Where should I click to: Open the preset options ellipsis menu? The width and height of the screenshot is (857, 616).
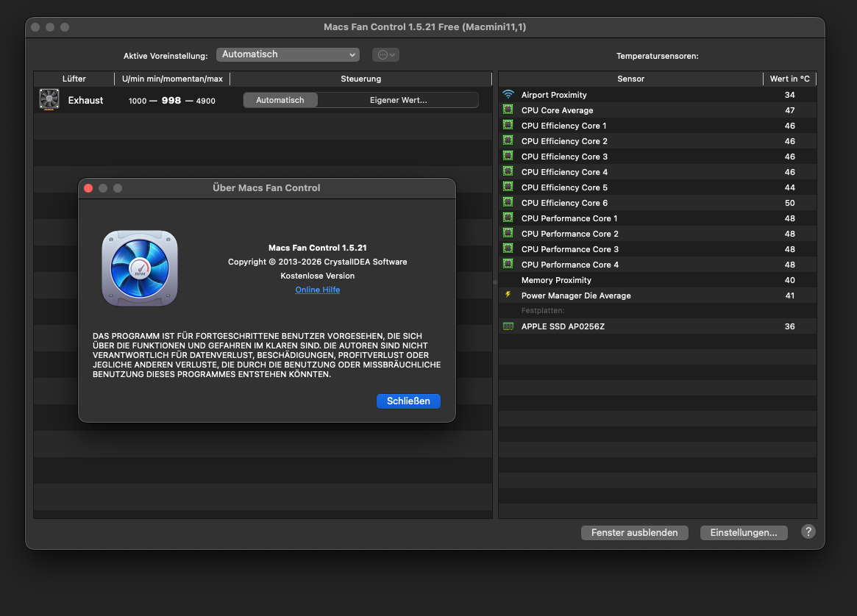[386, 54]
